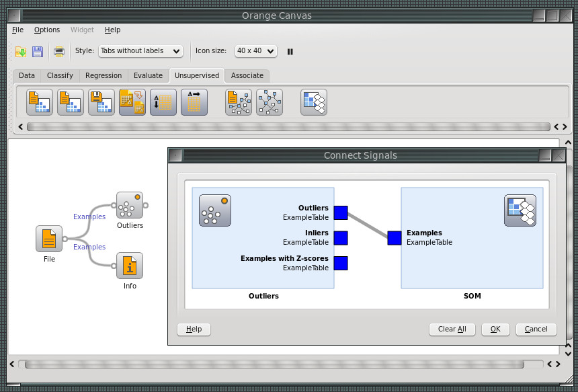Viewport: 578px width, 392px height.
Task: Click the save floppy disk toolbar icon
Action: (x=38, y=52)
